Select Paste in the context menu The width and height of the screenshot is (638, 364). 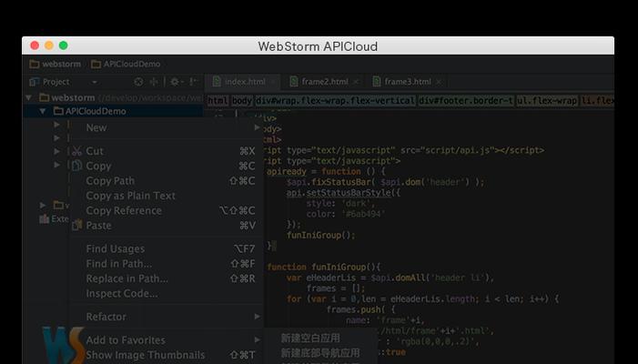(x=167, y=226)
